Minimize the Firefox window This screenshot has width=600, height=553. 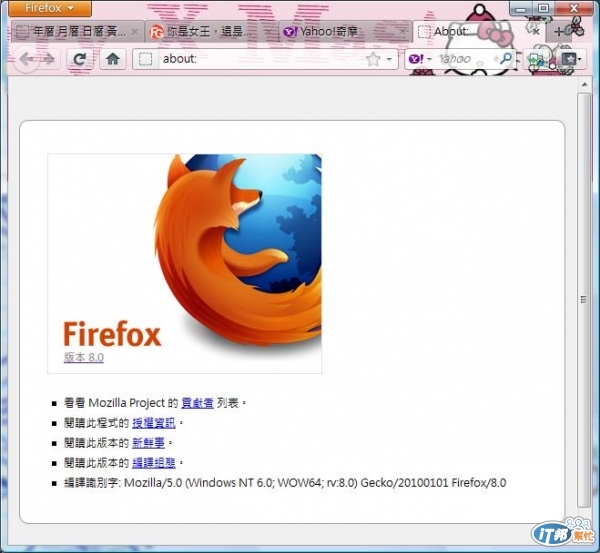pyautogui.click(x=520, y=8)
